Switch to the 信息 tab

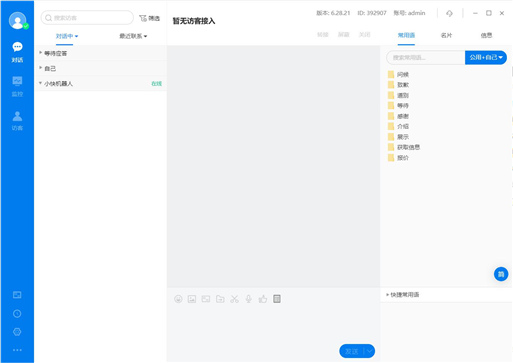click(x=486, y=35)
